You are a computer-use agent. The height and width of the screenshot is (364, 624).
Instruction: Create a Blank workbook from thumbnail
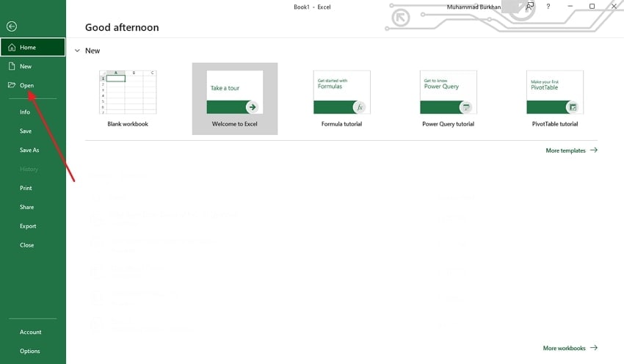(x=128, y=92)
